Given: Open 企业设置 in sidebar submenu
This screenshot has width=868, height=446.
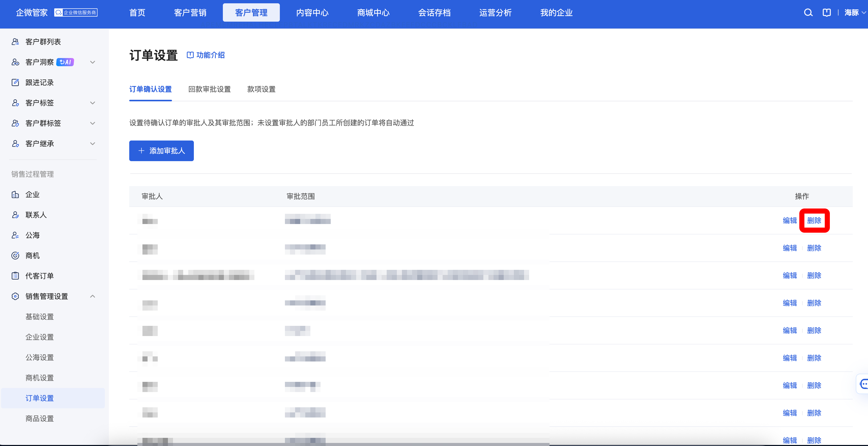Looking at the screenshot, I should [x=40, y=337].
